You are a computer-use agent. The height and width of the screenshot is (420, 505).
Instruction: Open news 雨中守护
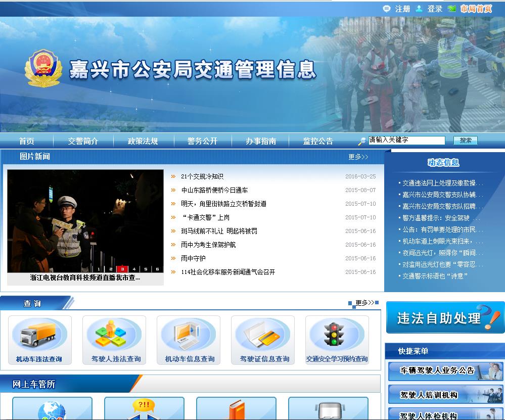click(193, 258)
